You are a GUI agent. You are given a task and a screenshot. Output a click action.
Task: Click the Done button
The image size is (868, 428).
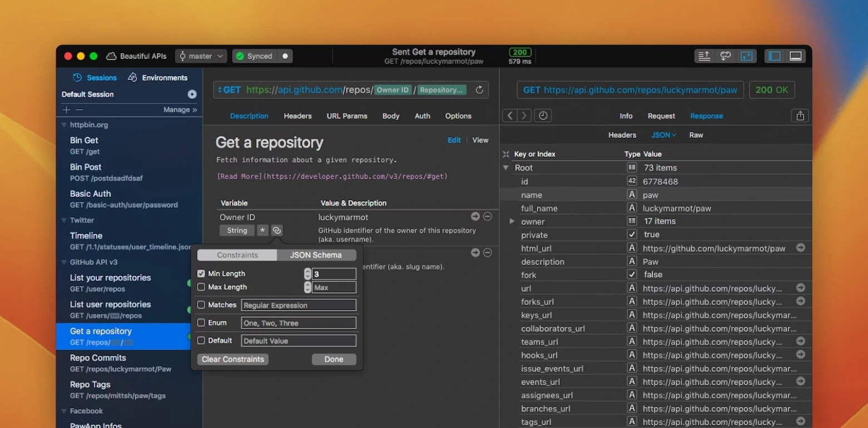(334, 359)
